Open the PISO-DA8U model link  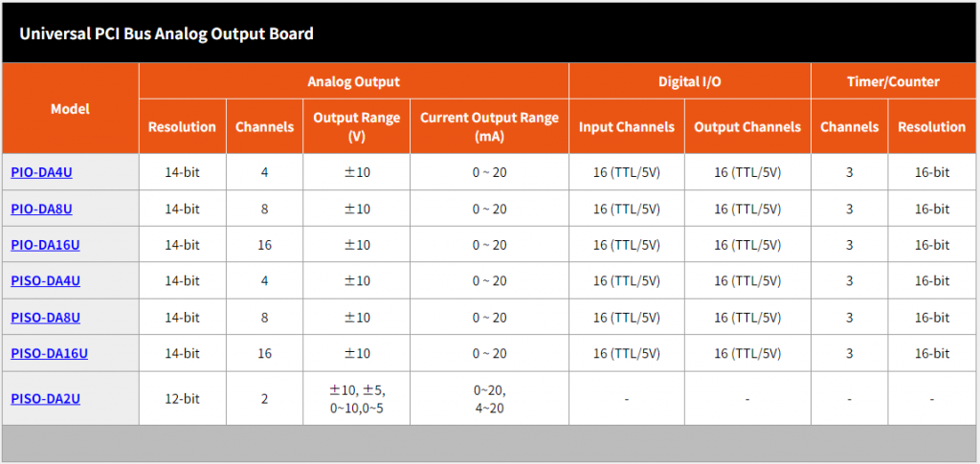(x=45, y=318)
